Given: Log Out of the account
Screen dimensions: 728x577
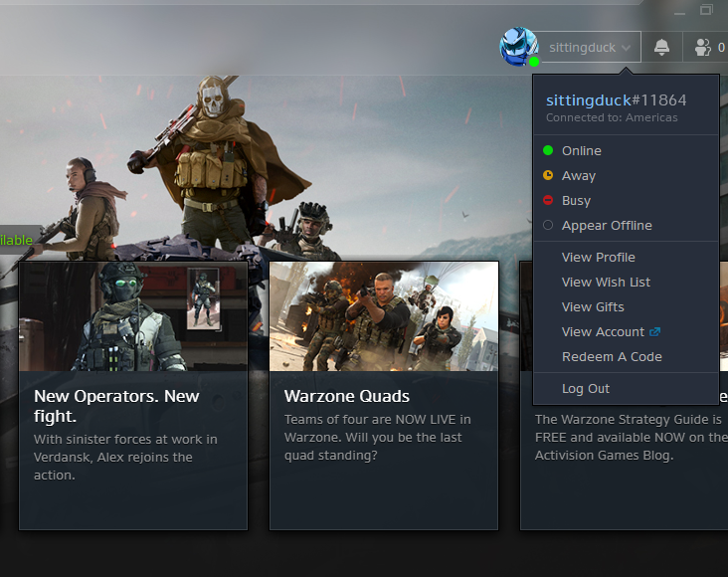Looking at the screenshot, I should tap(626, 389).
